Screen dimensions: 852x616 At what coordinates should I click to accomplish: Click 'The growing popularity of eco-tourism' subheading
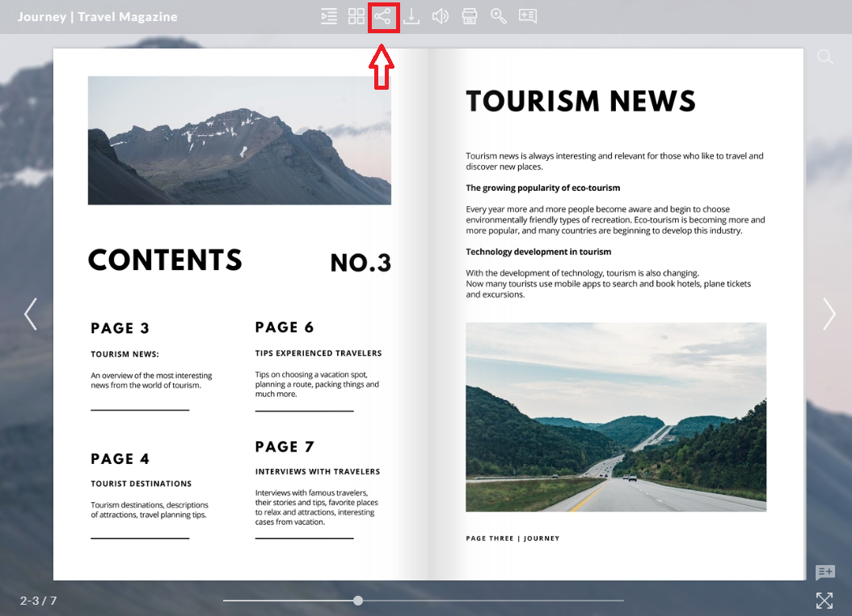point(543,188)
